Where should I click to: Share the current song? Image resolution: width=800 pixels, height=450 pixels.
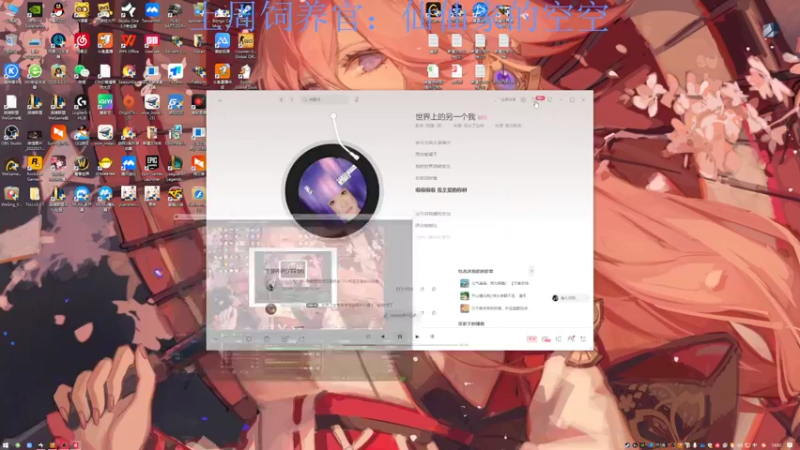point(302,339)
